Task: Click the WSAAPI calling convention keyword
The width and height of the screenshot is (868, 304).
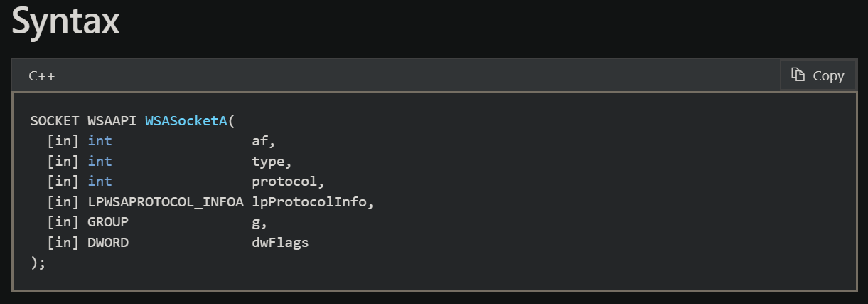Action: tap(113, 120)
